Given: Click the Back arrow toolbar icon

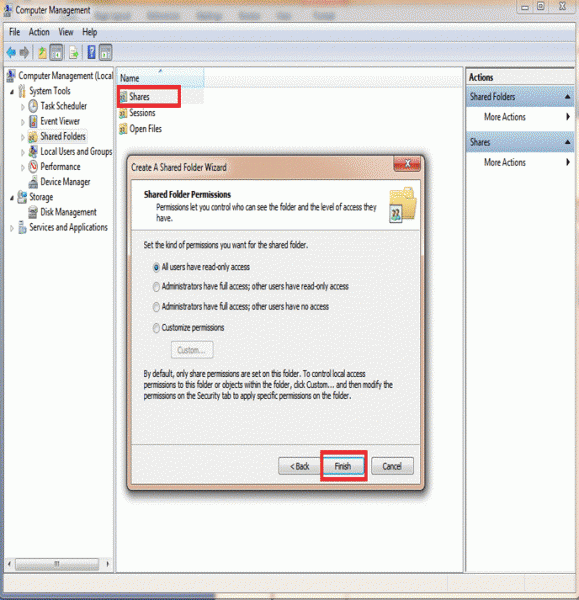Looking at the screenshot, I should click(11, 52).
